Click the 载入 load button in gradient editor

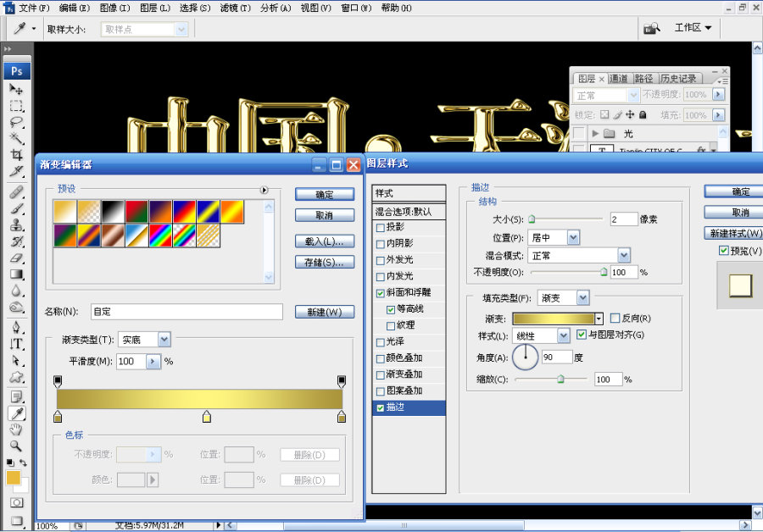pyautogui.click(x=324, y=241)
